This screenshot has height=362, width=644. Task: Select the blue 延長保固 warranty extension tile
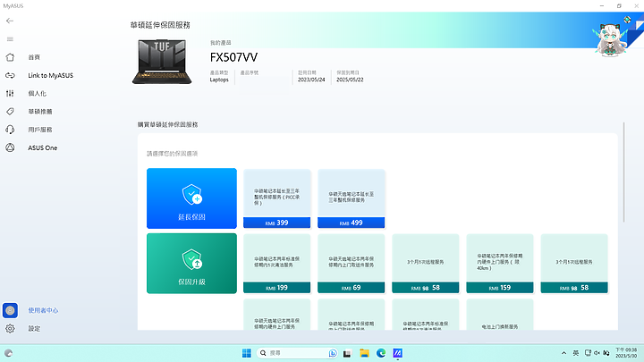[191, 198]
